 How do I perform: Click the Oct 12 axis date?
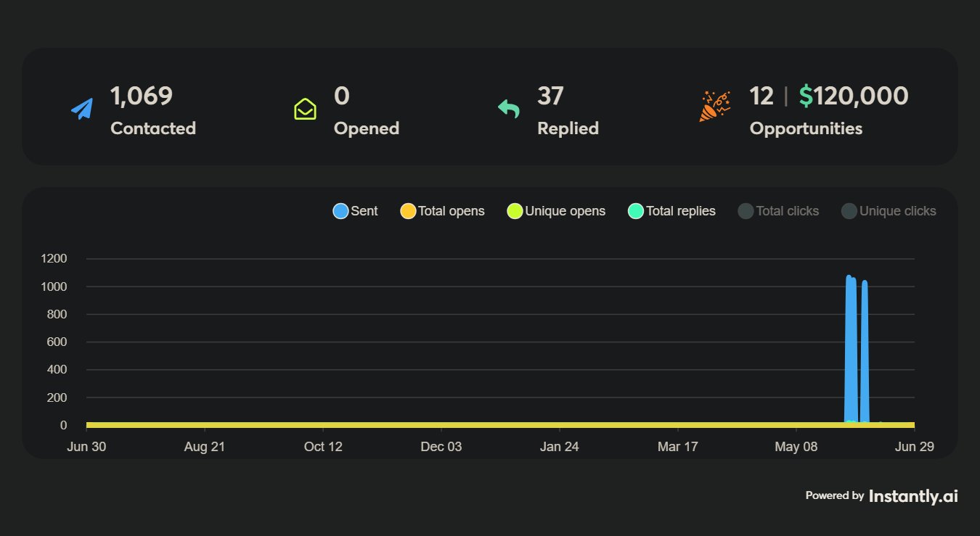[323, 447]
